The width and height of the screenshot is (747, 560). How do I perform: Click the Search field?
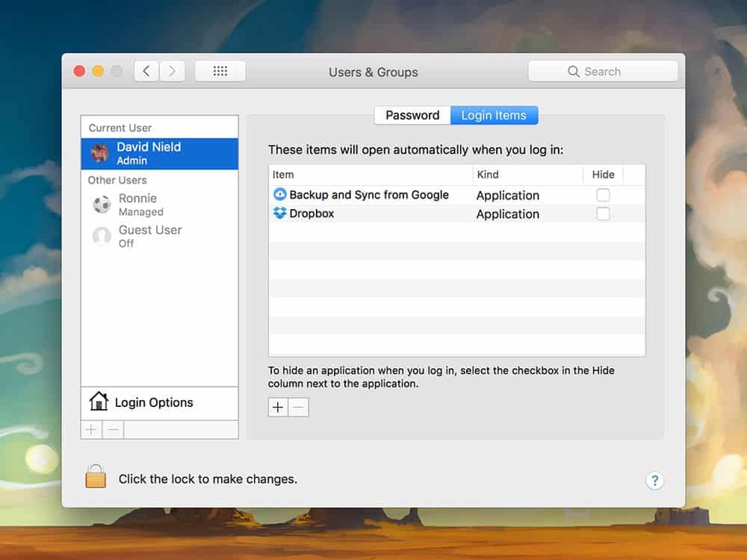click(603, 72)
